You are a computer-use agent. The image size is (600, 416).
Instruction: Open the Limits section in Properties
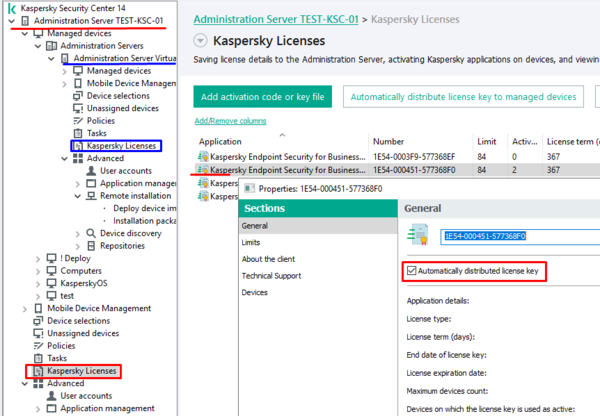pyautogui.click(x=251, y=243)
